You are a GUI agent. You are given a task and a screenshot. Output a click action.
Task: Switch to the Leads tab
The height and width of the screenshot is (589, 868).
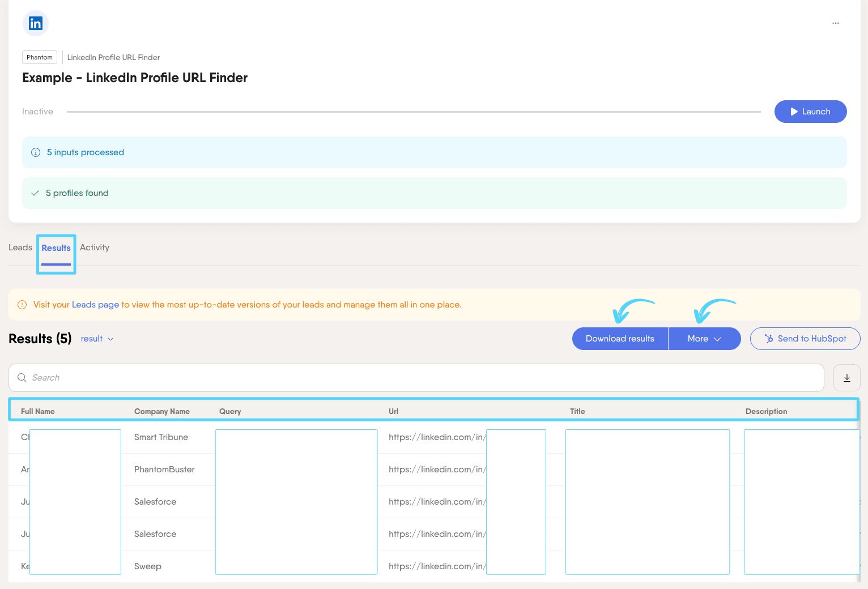coord(20,247)
